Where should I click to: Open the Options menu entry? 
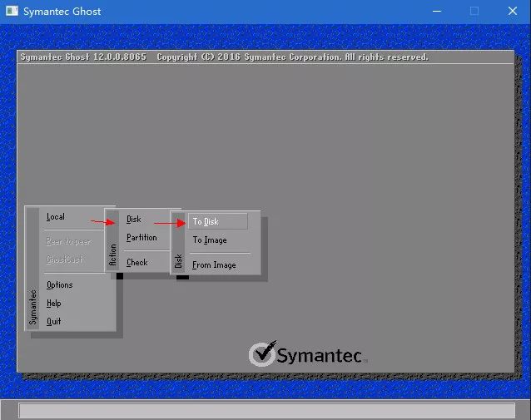pos(60,285)
